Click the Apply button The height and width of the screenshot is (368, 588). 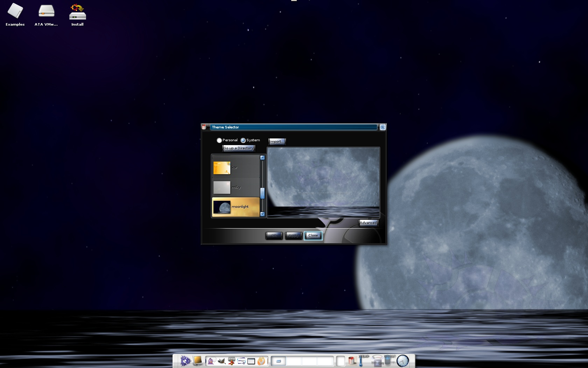click(x=294, y=236)
